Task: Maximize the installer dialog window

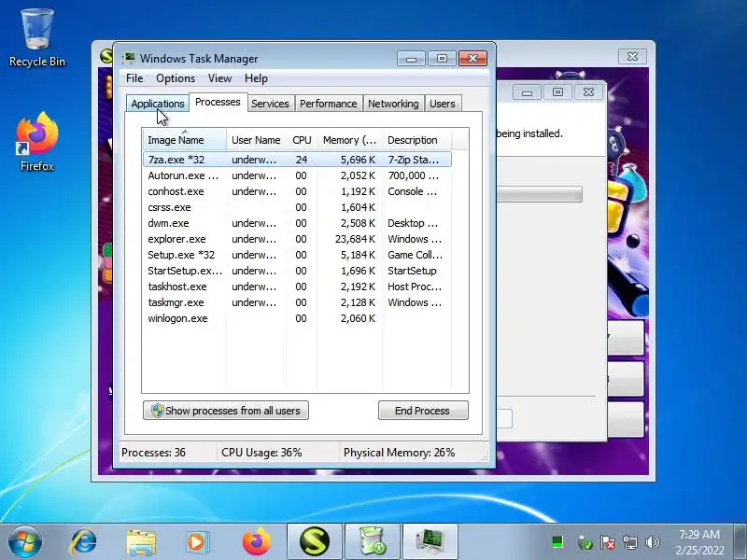Action: pyautogui.click(x=557, y=91)
